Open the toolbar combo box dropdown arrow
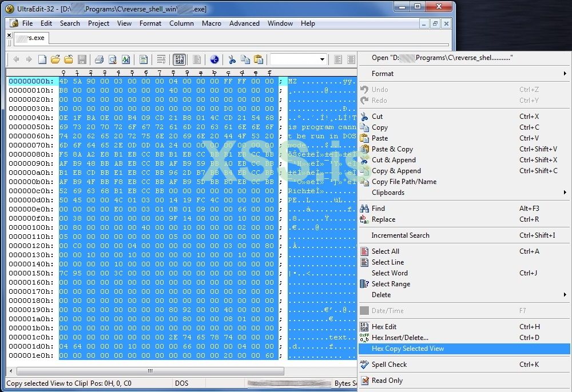572x392 pixels. click(322, 59)
